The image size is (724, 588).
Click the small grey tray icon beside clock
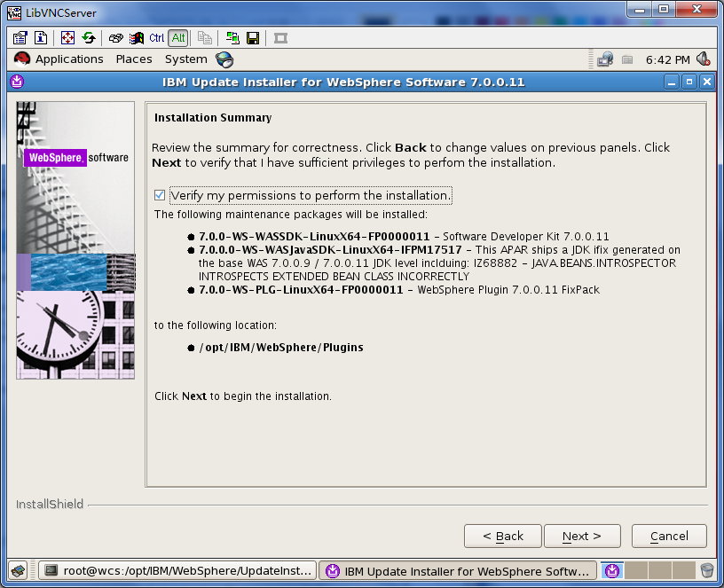[627, 59]
